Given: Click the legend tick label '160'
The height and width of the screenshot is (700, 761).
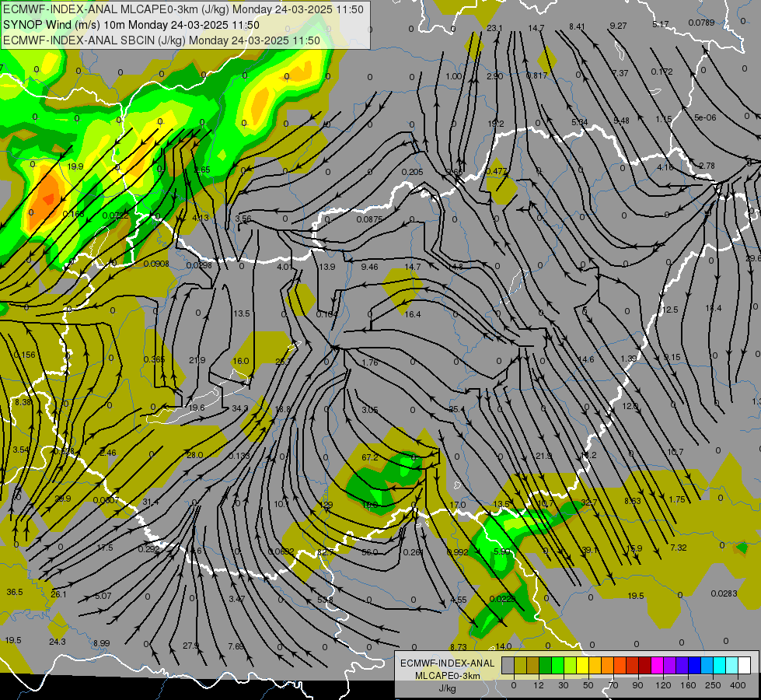Looking at the screenshot, I should pyautogui.click(x=688, y=685).
